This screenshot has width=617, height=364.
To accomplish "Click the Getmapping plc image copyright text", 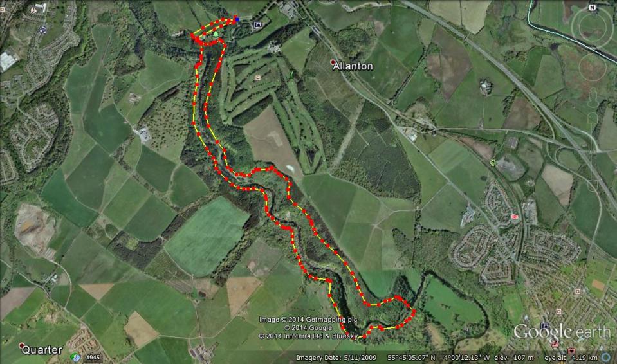I will tap(308, 320).
